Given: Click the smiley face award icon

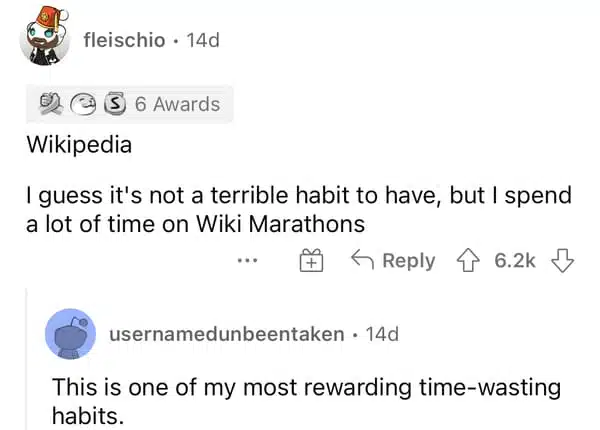Looking at the screenshot, I should click(x=83, y=104).
